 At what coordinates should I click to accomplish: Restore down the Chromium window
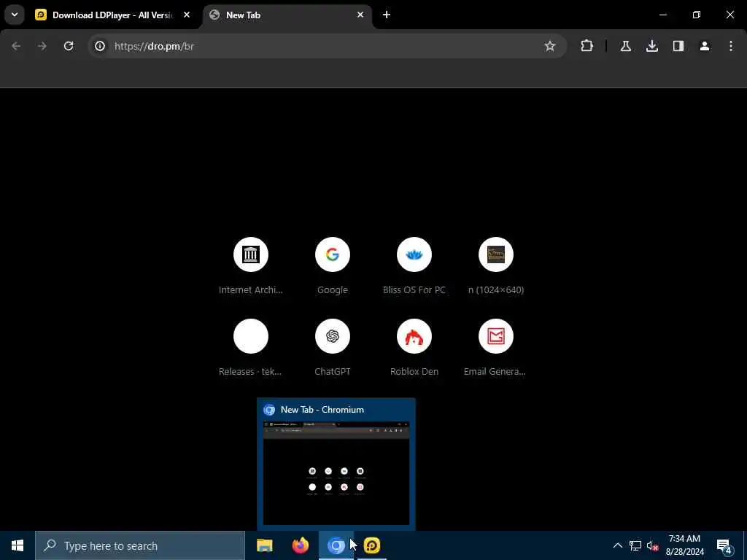[697, 15]
